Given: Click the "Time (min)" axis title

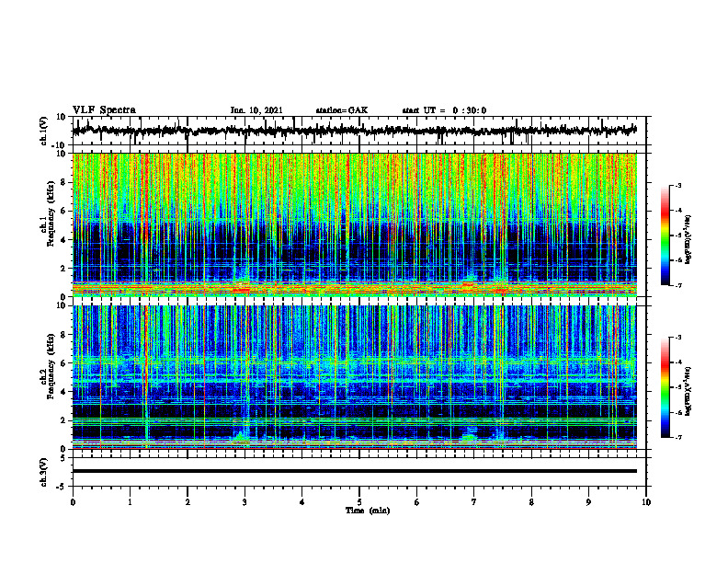Looking at the screenshot, I should [368, 511].
